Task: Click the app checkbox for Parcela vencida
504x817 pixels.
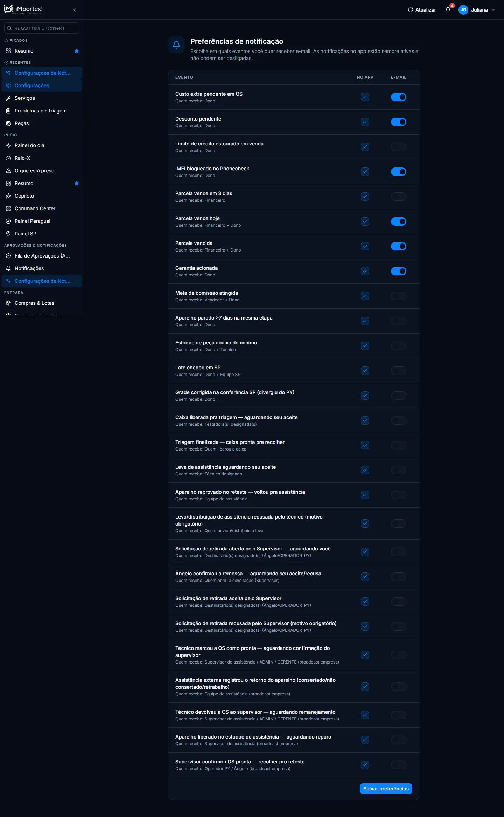Action: pos(365,246)
